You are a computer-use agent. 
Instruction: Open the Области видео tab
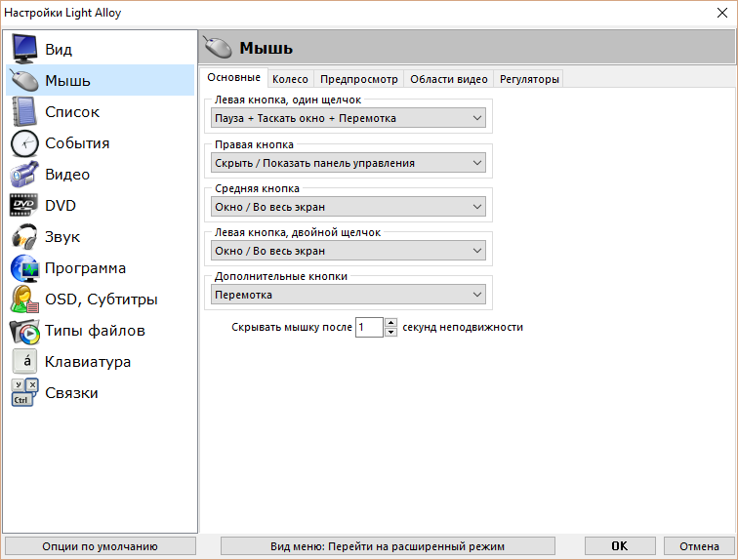tap(448, 79)
